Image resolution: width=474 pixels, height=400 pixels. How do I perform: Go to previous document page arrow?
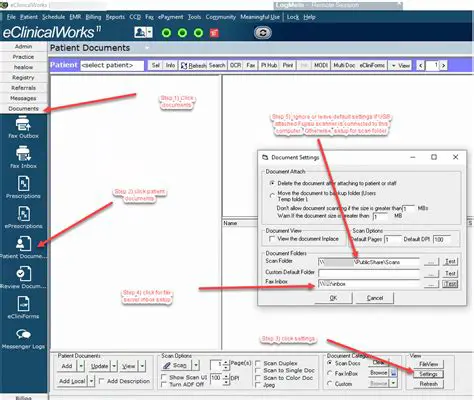point(421,66)
